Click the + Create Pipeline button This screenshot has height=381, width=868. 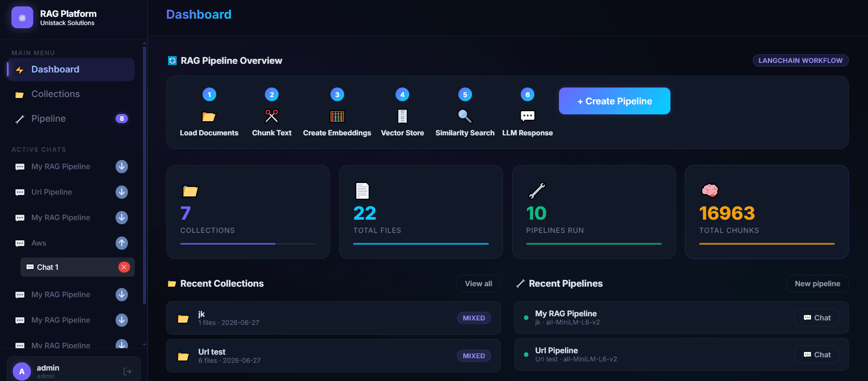pos(614,101)
